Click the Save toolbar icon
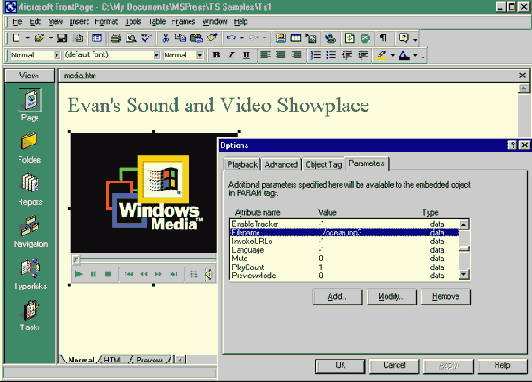Image resolution: width=532 pixels, height=382 pixels. (x=62, y=38)
